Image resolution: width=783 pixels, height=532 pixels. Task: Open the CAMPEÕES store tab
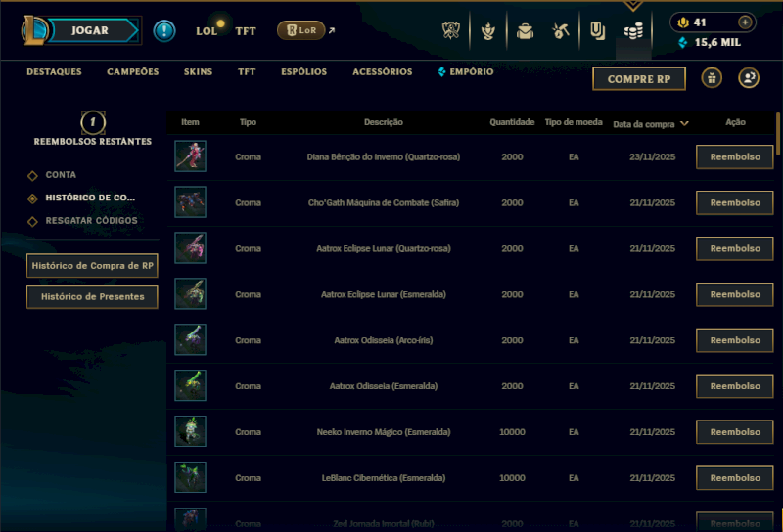133,71
